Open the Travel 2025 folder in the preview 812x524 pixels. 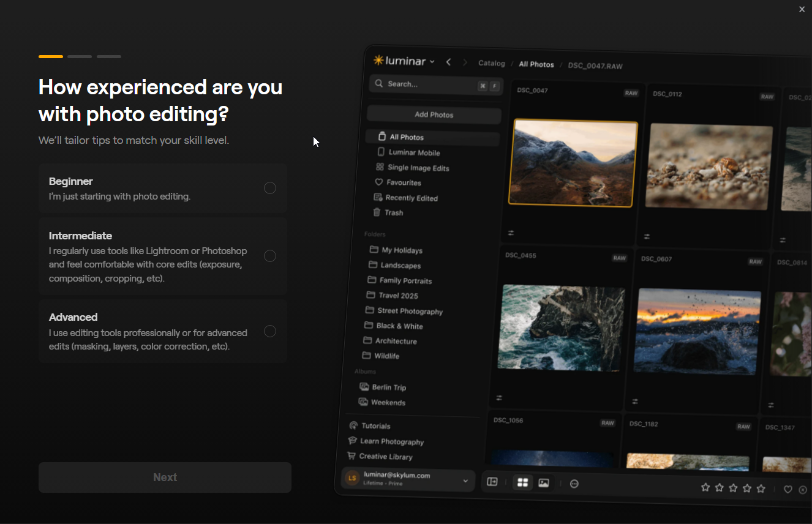tap(392, 296)
